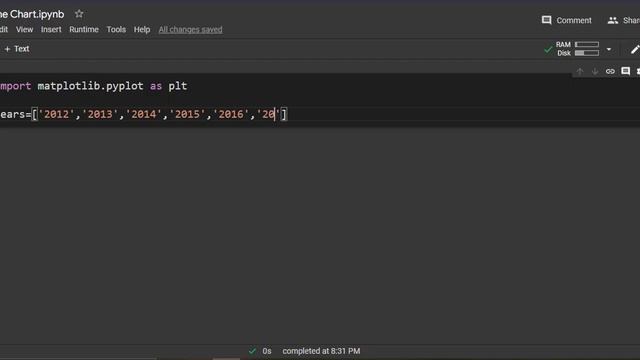Click the Comment speech bubble icon
The image size is (640, 360).
click(547, 20)
